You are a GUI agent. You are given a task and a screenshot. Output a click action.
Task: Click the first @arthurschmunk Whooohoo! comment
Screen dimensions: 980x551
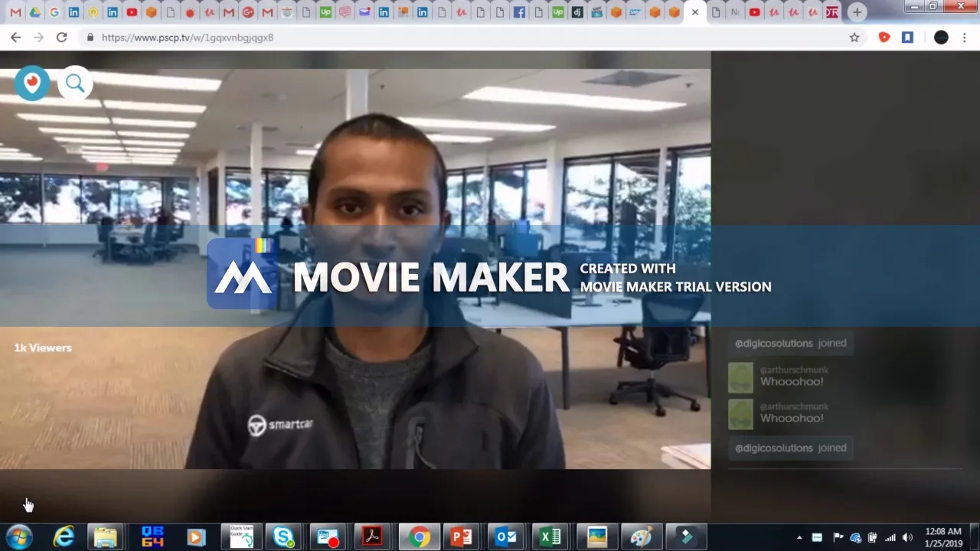coord(779,377)
